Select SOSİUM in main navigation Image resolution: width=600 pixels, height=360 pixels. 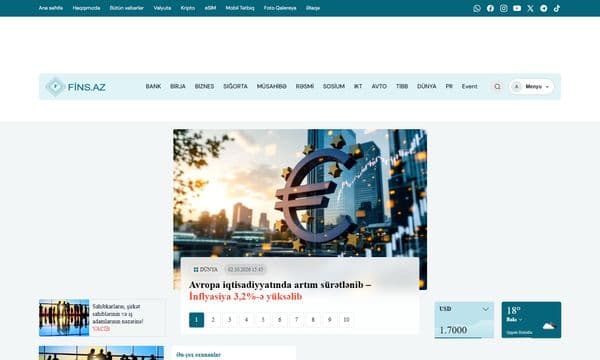click(x=334, y=86)
